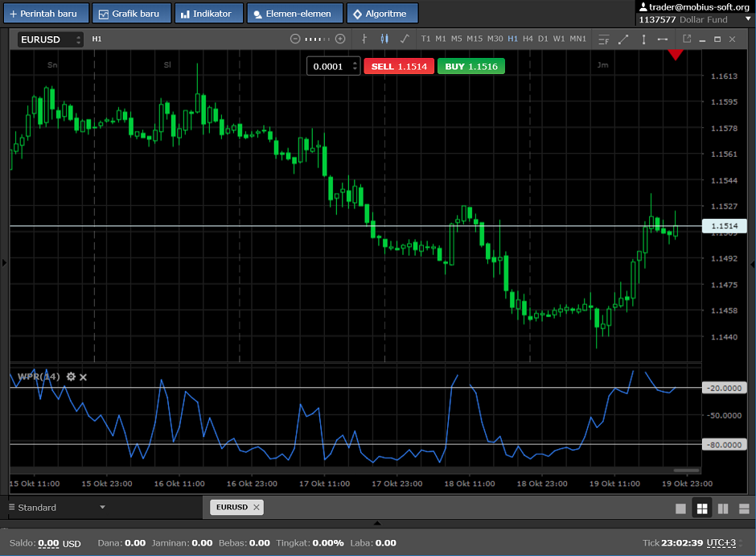756x556 pixels.
Task: Select the two-column chart layout
Action: pyautogui.click(x=722, y=509)
